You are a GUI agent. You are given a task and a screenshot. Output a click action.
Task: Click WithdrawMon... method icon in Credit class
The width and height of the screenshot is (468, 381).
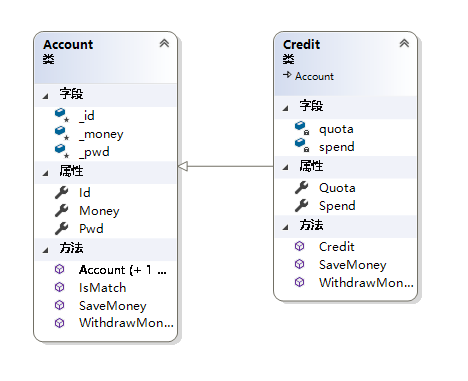[299, 282]
